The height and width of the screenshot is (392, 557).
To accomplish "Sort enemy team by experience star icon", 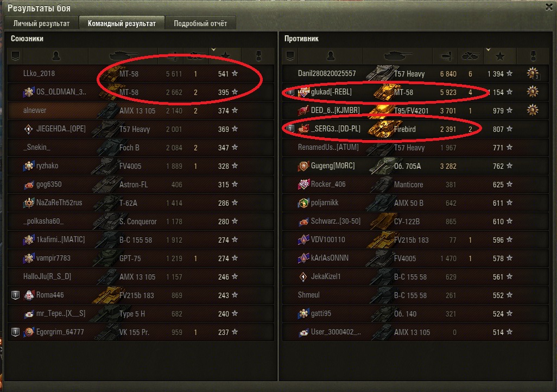I will pos(500,56).
